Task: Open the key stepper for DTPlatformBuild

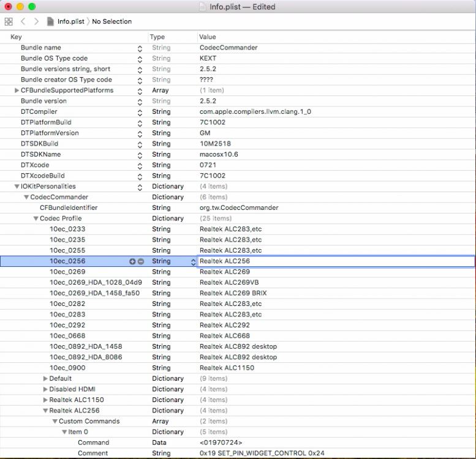Action: 140,124
